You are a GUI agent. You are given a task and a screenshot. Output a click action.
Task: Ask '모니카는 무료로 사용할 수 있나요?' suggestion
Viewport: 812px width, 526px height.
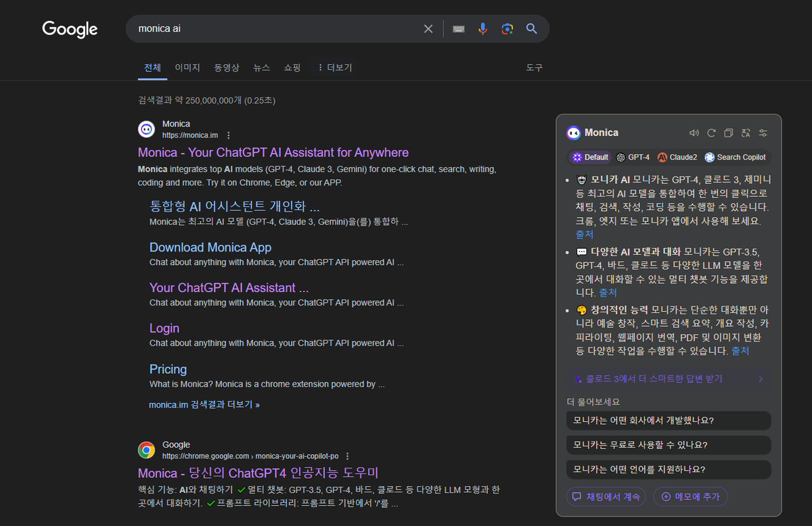pos(669,445)
